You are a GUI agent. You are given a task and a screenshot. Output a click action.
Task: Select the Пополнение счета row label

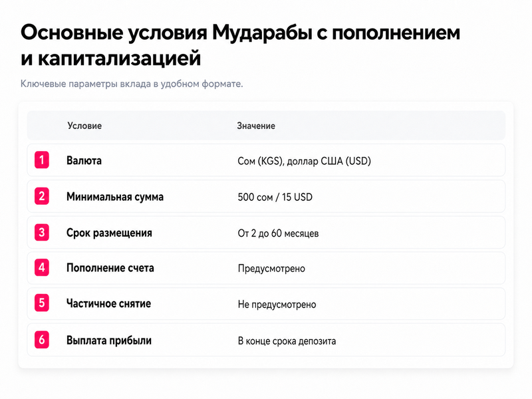(110, 268)
